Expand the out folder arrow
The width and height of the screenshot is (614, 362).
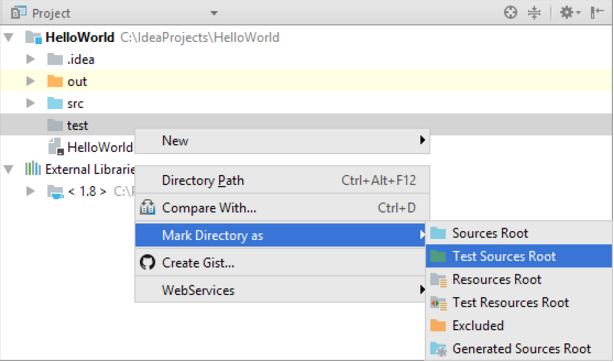pos(30,81)
